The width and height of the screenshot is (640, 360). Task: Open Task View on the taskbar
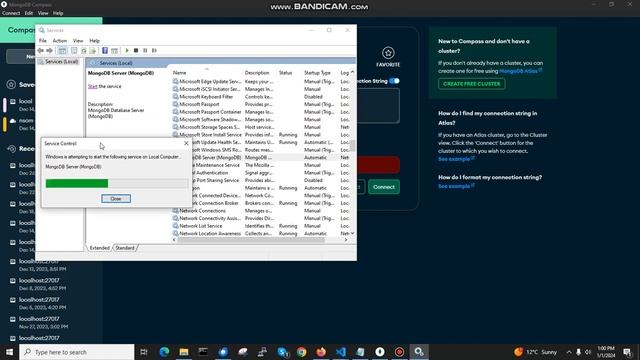pos(144,352)
